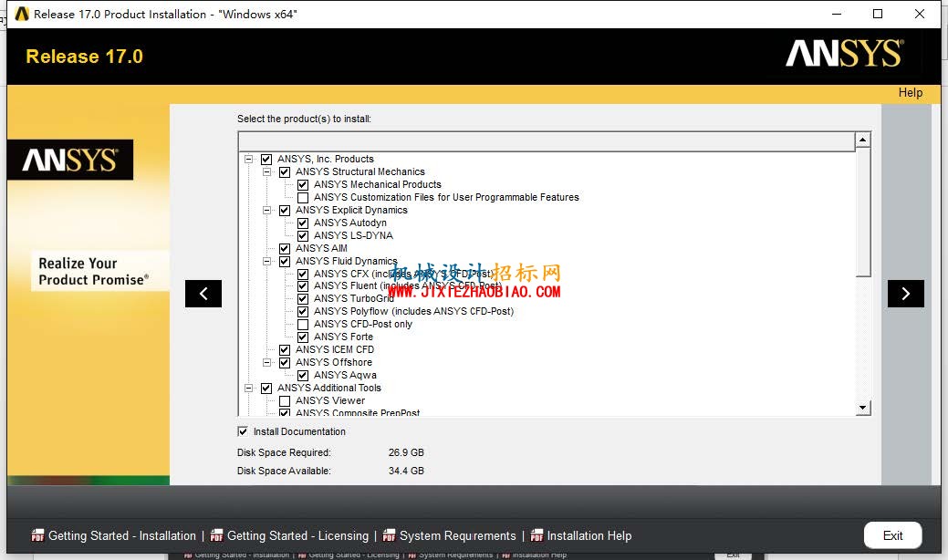948x560 pixels.
Task: Collapse the ANSYS Offshore node
Action: point(266,362)
